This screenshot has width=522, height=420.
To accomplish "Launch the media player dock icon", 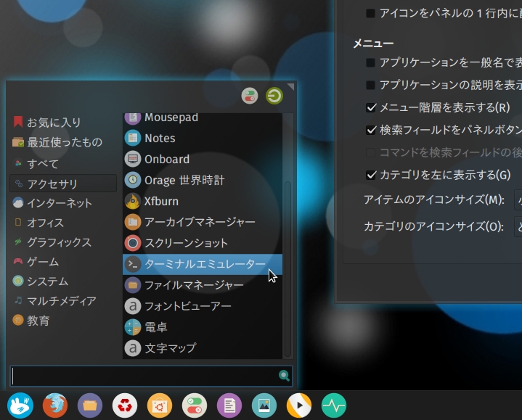I will pyautogui.click(x=299, y=405).
